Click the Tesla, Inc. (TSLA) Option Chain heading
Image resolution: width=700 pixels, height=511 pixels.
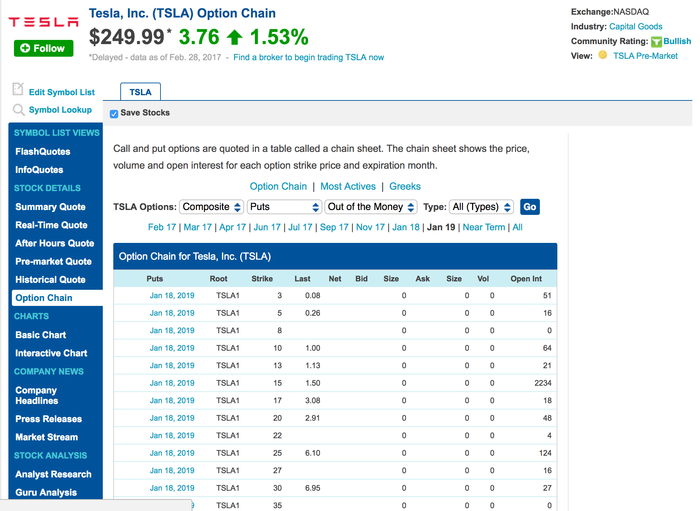coord(182,13)
